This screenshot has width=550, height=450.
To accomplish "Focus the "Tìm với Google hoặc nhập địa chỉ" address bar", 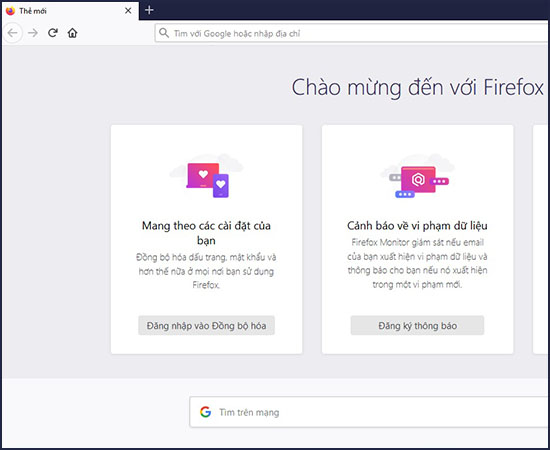I will (352, 33).
